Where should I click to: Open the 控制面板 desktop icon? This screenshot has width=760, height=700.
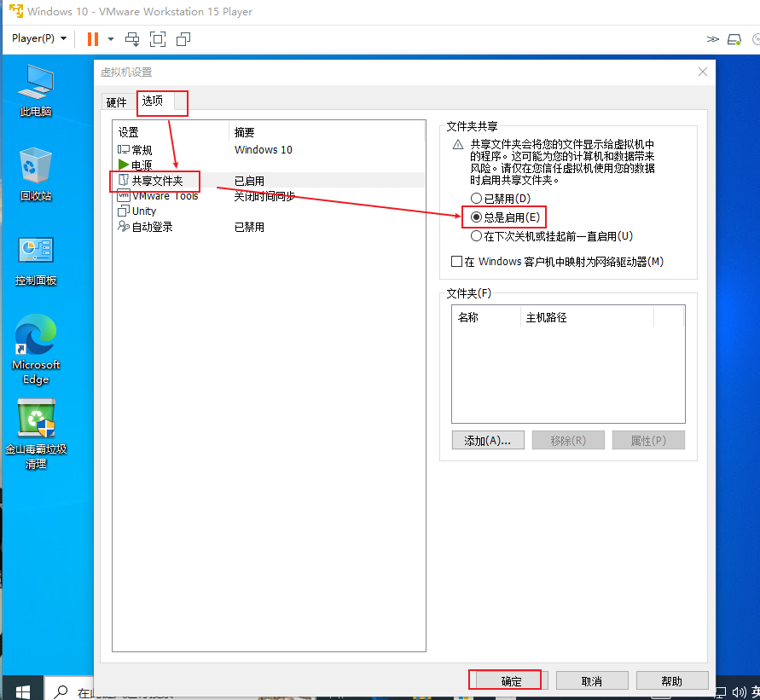tap(35, 261)
